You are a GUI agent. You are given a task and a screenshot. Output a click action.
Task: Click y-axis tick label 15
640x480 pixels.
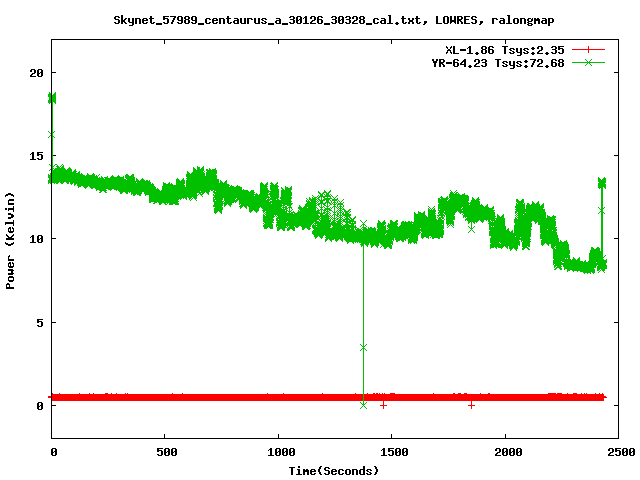click(36, 156)
